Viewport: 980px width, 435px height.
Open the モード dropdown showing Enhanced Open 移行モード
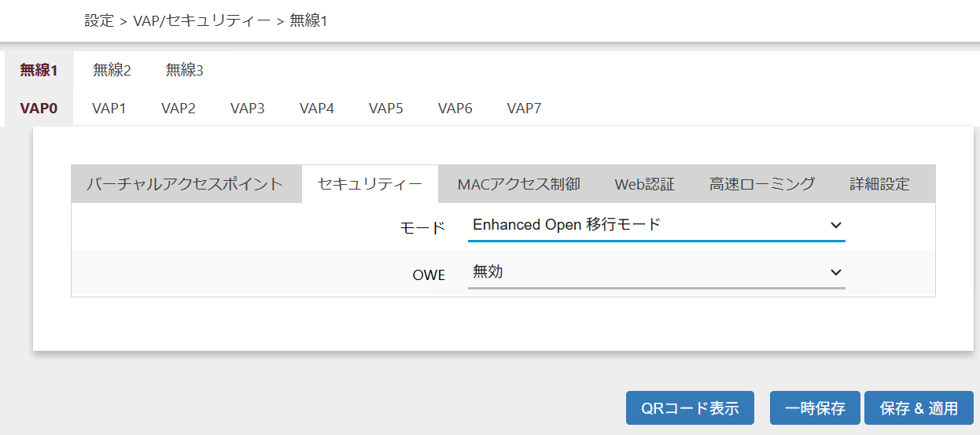pos(657,225)
